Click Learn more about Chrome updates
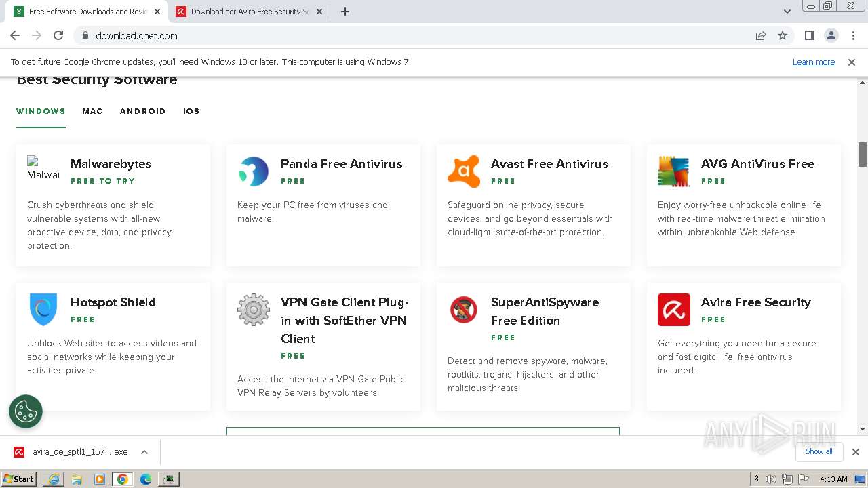 coord(814,62)
